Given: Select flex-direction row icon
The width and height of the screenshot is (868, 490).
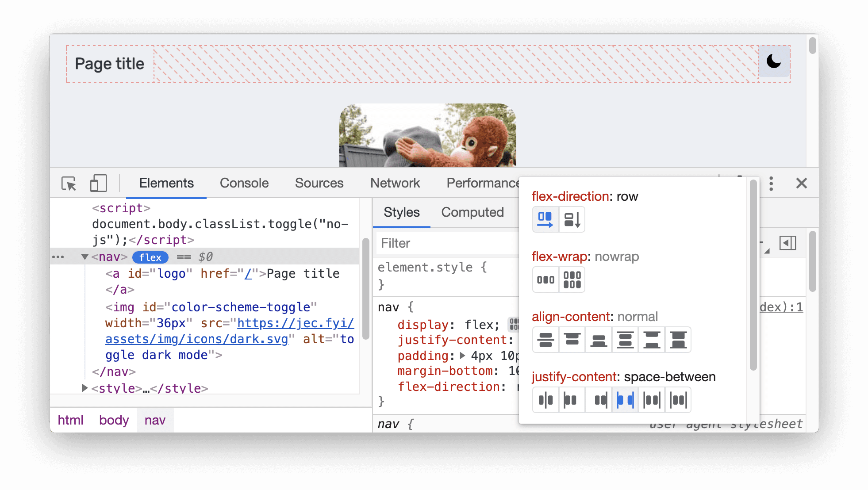Looking at the screenshot, I should [x=544, y=219].
